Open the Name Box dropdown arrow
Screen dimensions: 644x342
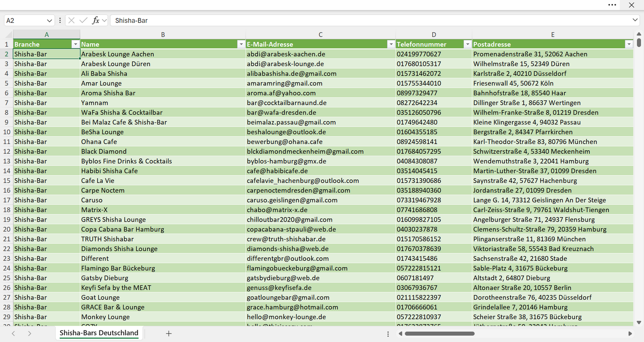[x=49, y=21]
